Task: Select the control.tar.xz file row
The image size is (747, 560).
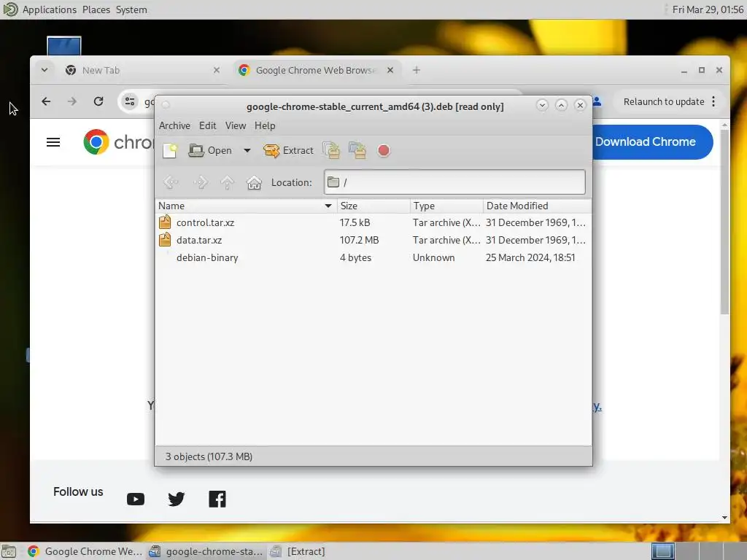Action: point(373,222)
